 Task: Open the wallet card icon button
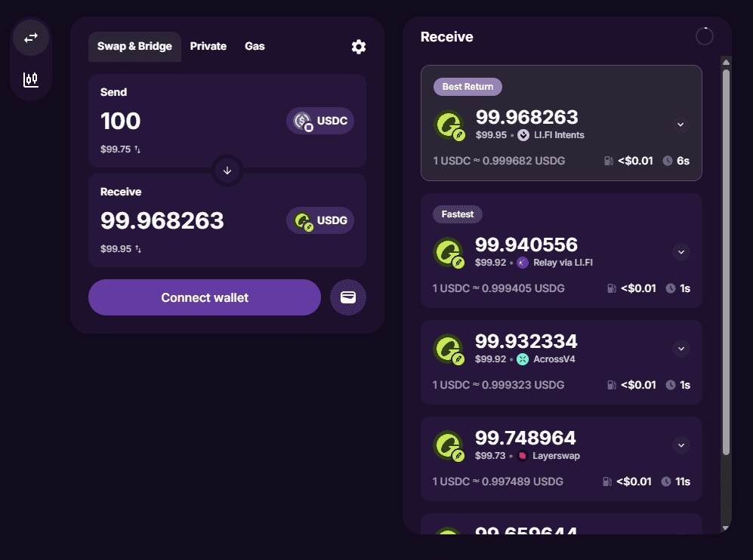tap(348, 297)
